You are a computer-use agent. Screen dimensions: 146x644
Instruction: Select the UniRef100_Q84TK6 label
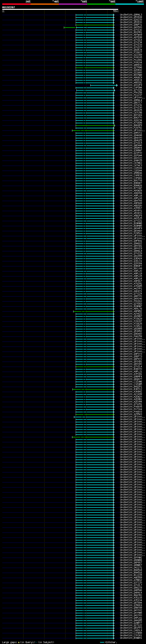(131, 201)
